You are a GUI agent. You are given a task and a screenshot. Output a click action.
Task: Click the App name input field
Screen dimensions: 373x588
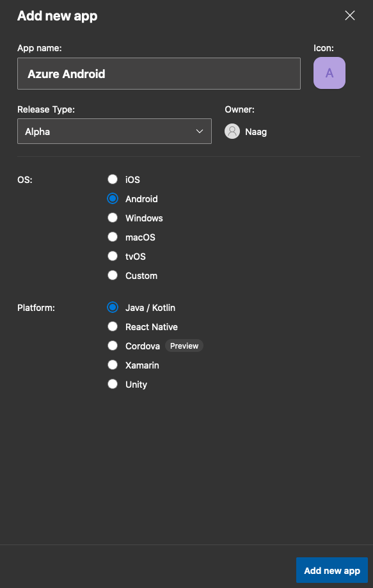point(159,74)
